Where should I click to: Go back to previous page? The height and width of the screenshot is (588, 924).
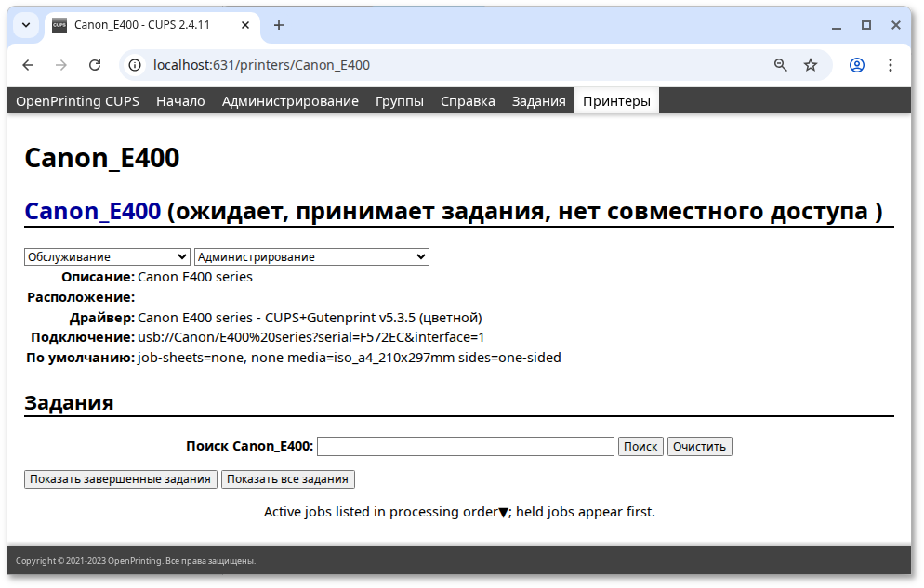pyautogui.click(x=28, y=65)
